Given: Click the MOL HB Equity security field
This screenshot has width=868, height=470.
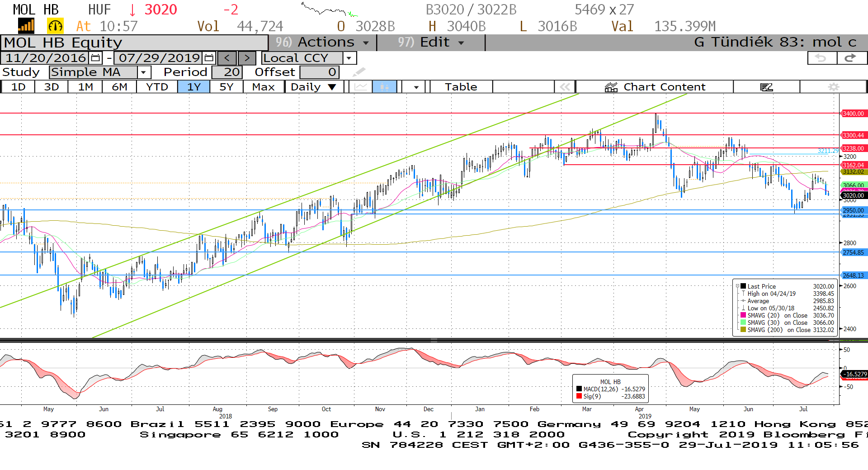Looking at the screenshot, I should [x=134, y=43].
